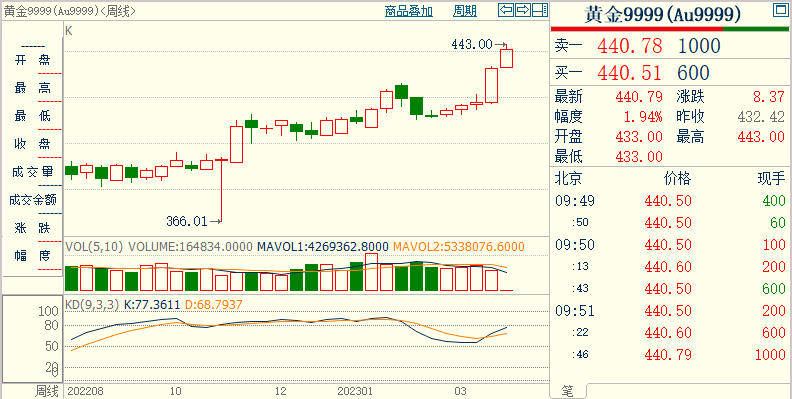Image resolution: width=792 pixels, height=399 pixels.
Task: Click the maximize panel icon beside 黄金9999 title
Action: coord(779,10)
